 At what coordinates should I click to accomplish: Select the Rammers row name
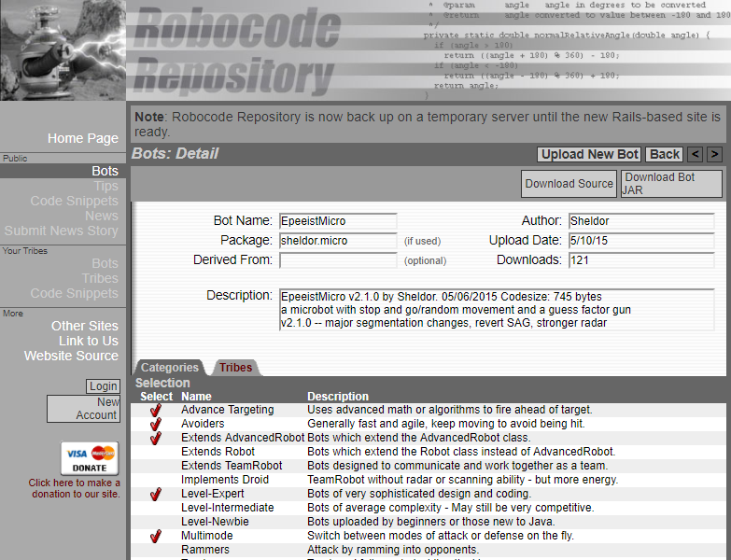coord(205,550)
